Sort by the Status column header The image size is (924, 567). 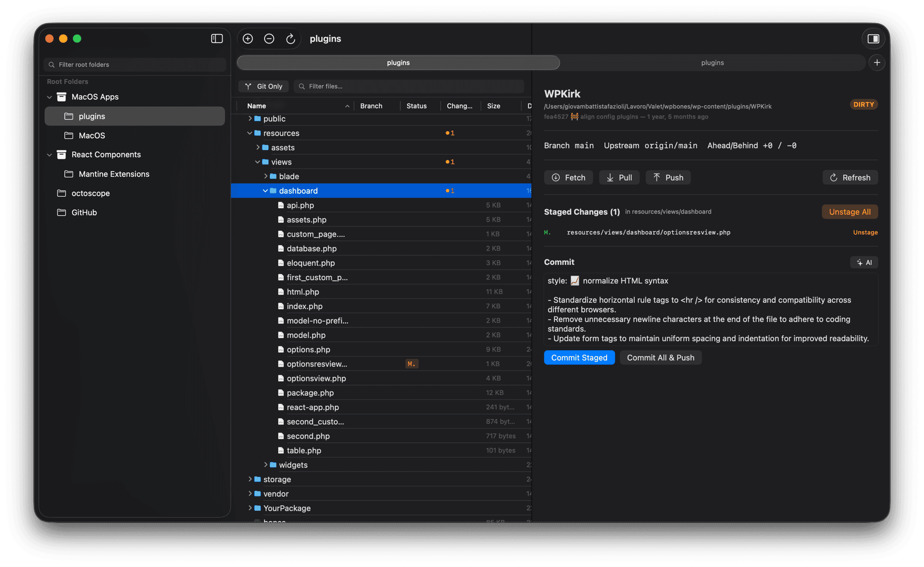[420, 106]
